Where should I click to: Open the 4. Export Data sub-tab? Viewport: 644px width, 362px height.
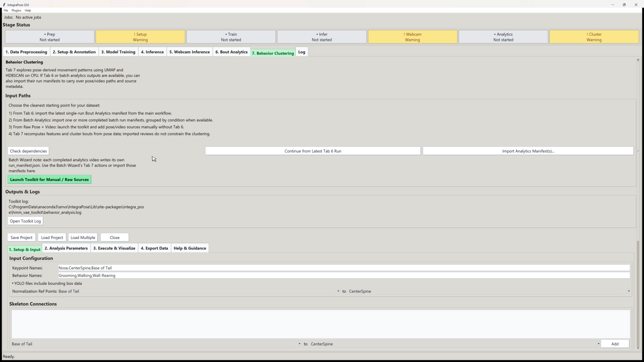[x=154, y=248]
